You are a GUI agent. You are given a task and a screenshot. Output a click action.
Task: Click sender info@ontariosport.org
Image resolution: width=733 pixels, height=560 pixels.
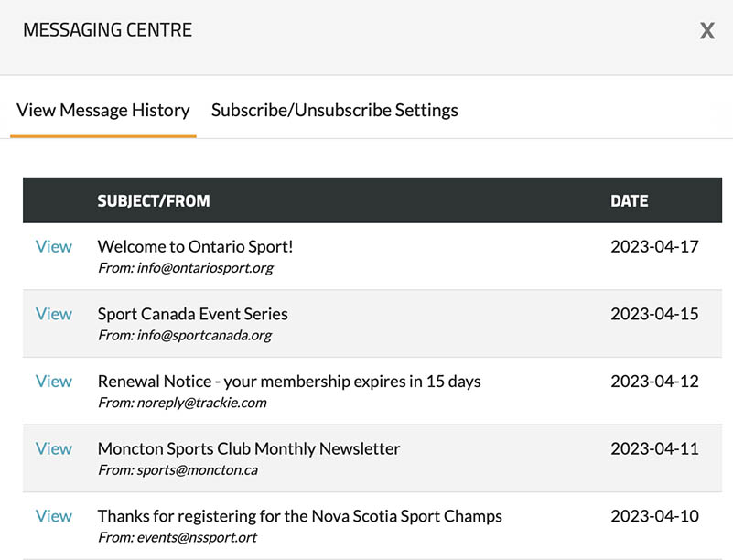(x=186, y=268)
